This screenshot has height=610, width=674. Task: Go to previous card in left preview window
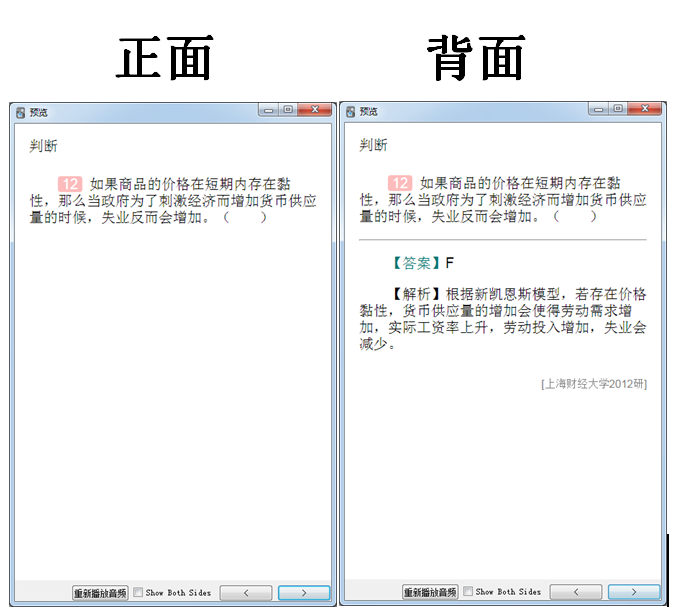click(246, 593)
